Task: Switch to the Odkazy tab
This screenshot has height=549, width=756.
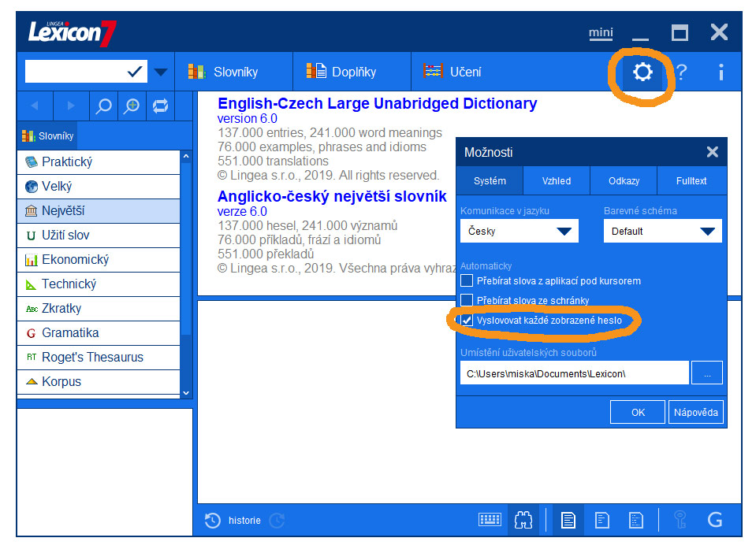Action: click(624, 181)
